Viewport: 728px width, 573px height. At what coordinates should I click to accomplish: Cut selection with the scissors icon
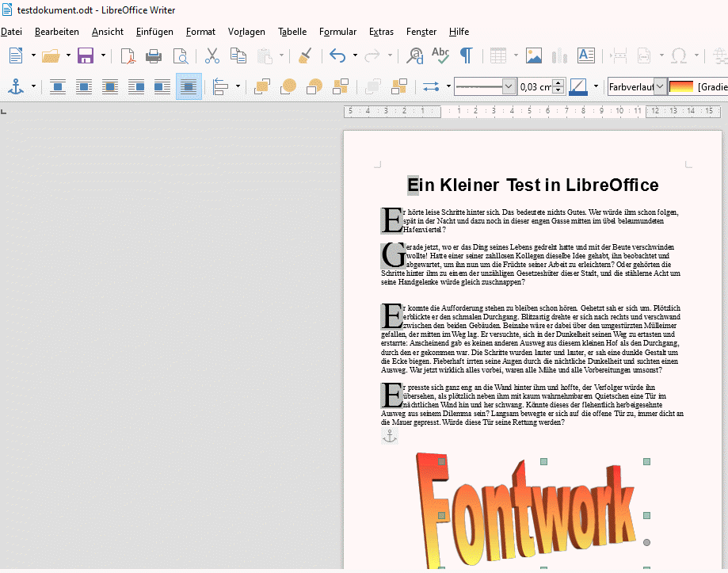(212, 55)
